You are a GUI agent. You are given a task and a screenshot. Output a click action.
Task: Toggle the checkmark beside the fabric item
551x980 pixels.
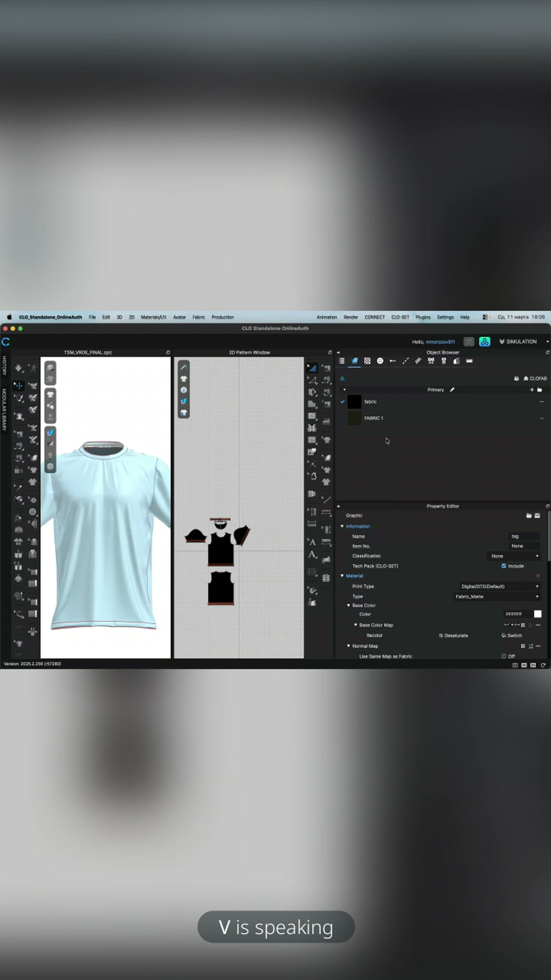point(343,402)
